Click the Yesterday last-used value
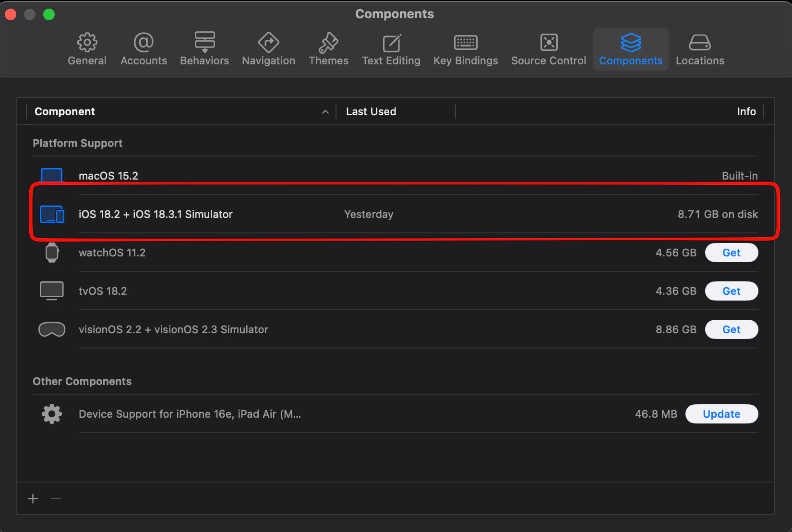 click(x=369, y=214)
